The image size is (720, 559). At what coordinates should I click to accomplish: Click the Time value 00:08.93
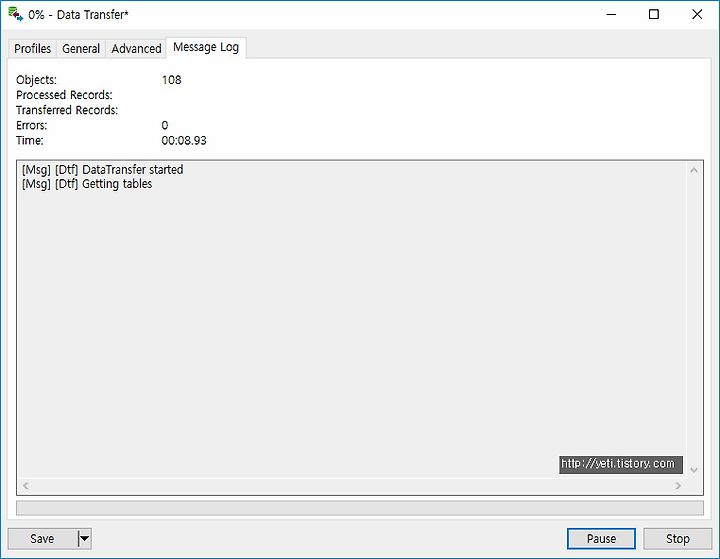184,141
